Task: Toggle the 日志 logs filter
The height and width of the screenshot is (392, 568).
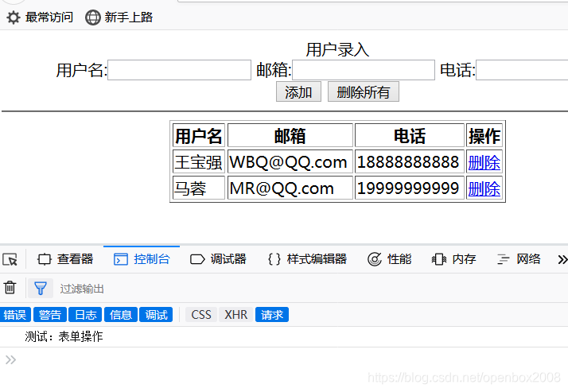Action: pyautogui.click(x=85, y=315)
